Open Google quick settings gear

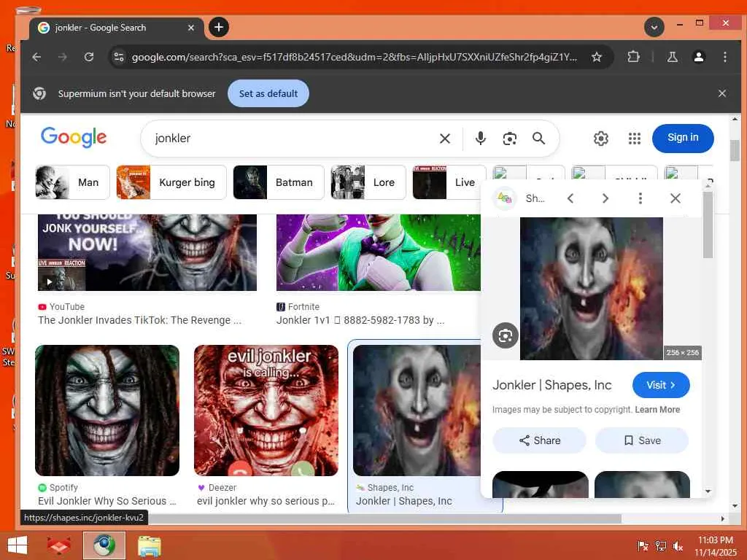pos(600,139)
